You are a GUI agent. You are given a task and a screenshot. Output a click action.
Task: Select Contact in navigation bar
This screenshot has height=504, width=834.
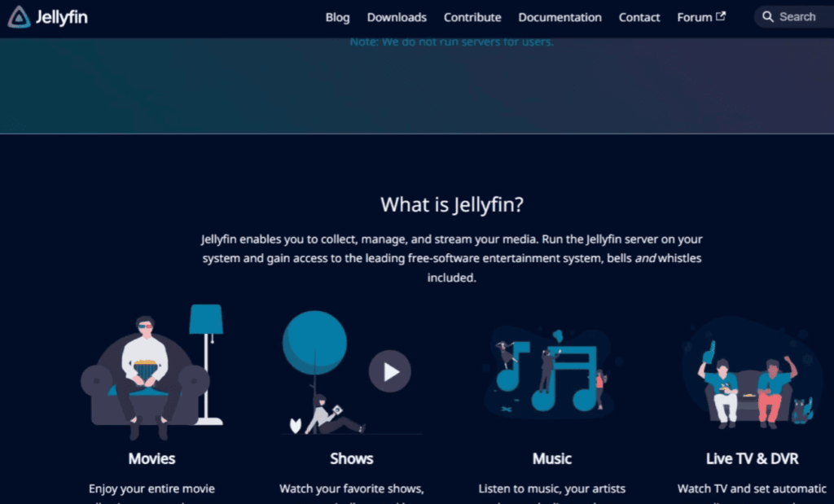639,18
